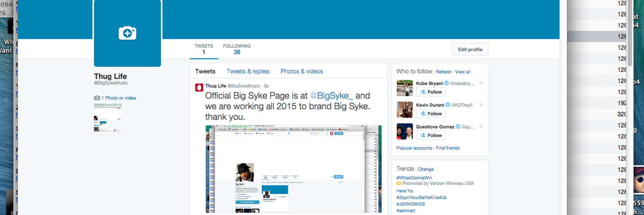
Task: Open the #ZaynYourSelfieKilledUs trend
Action: [x=422, y=197]
